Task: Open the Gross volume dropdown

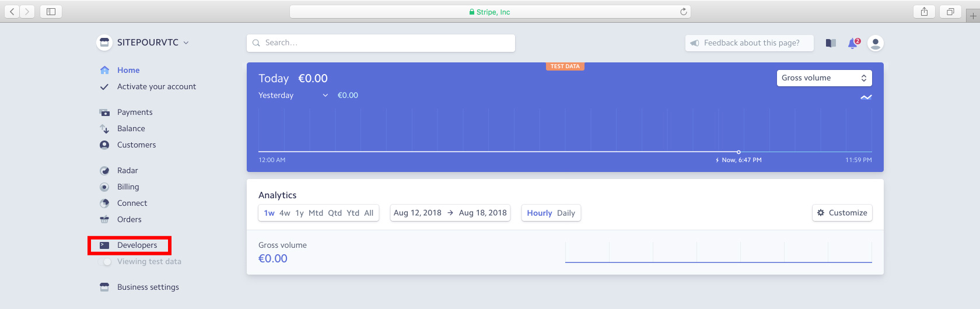Action: [824, 78]
